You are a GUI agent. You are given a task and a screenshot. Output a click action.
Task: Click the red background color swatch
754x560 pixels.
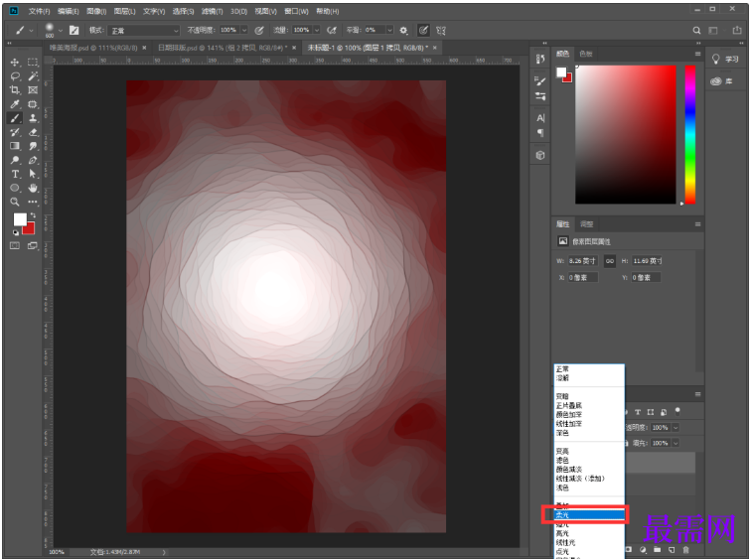(30, 227)
